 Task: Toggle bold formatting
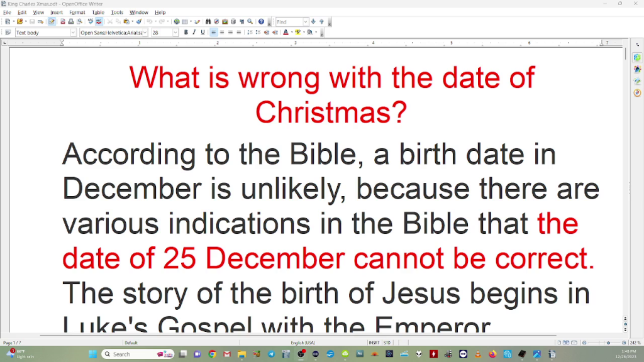tap(186, 33)
